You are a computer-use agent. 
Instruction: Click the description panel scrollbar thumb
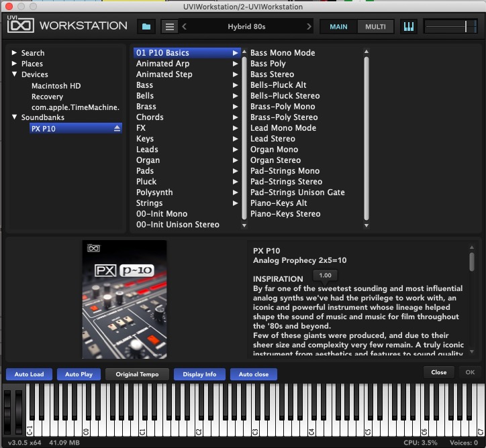(x=471, y=262)
